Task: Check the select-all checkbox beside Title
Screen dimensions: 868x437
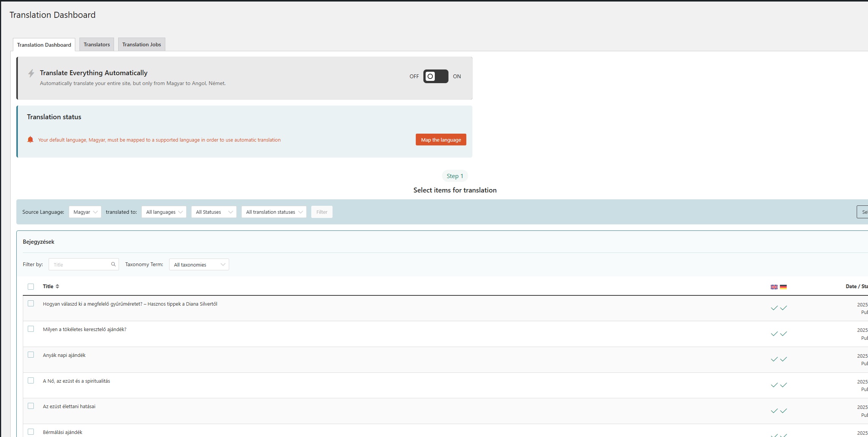Action: 31,287
